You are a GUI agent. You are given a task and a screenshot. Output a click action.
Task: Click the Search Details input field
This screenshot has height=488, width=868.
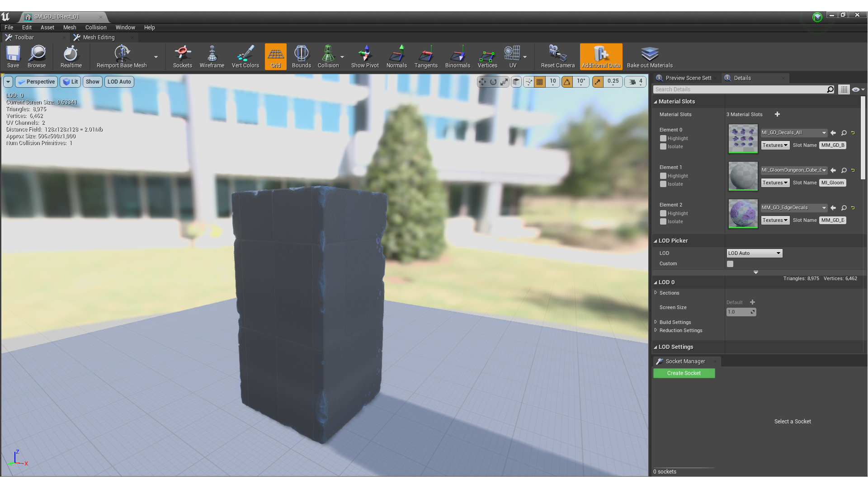pos(741,89)
